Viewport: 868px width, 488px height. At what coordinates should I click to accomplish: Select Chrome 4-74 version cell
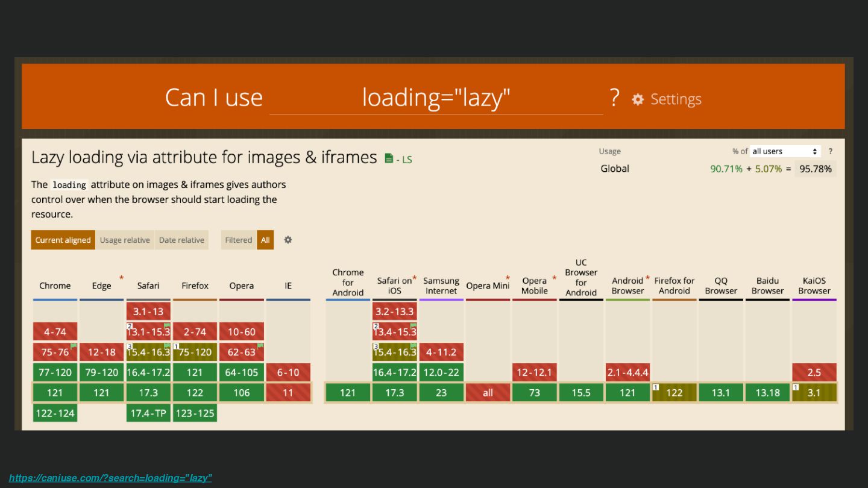click(x=55, y=331)
